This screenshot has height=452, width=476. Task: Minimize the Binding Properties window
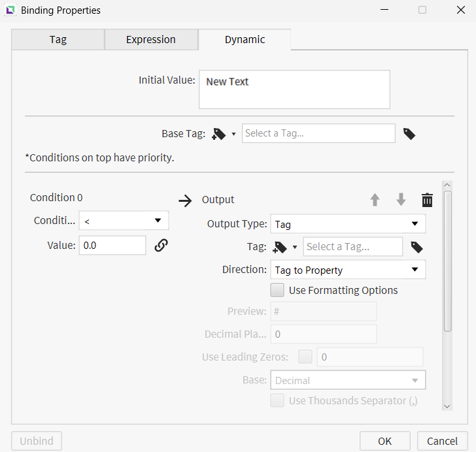point(384,10)
